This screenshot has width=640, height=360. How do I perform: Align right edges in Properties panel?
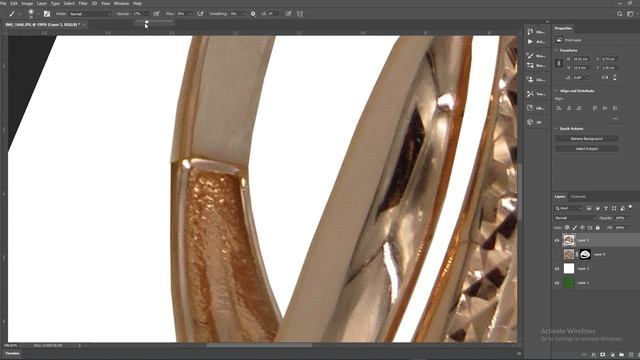(x=579, y=108)
